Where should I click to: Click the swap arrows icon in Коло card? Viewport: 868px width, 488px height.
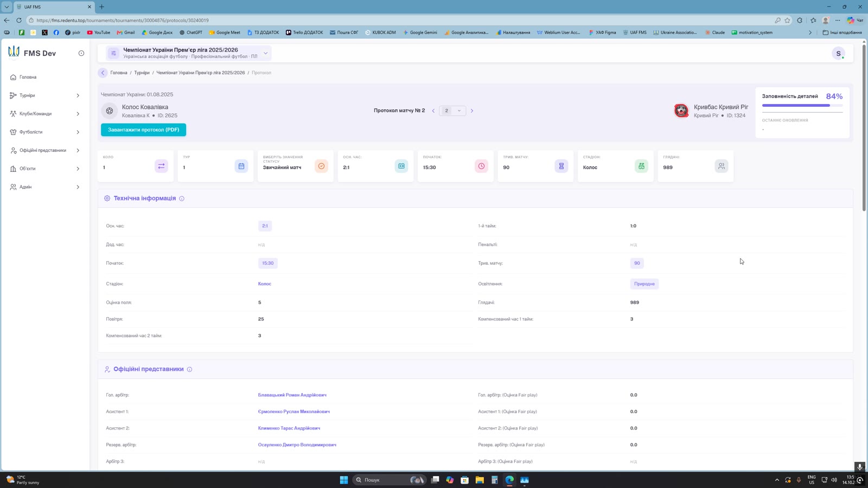[x=161, y=166]
